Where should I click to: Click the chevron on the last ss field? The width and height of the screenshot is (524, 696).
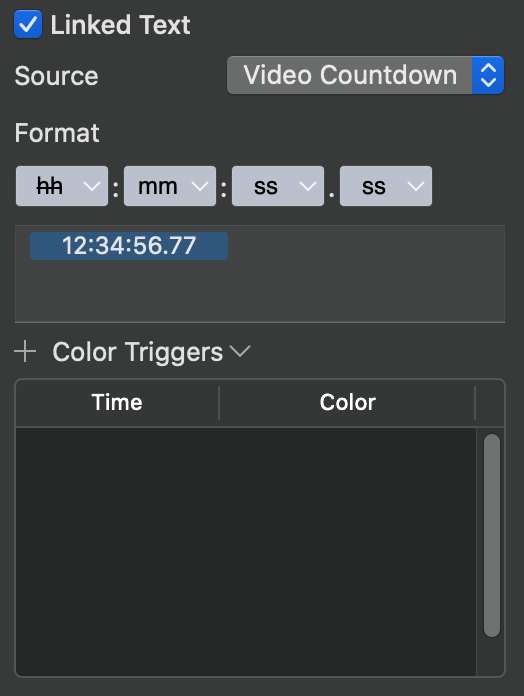pos(416,186)
